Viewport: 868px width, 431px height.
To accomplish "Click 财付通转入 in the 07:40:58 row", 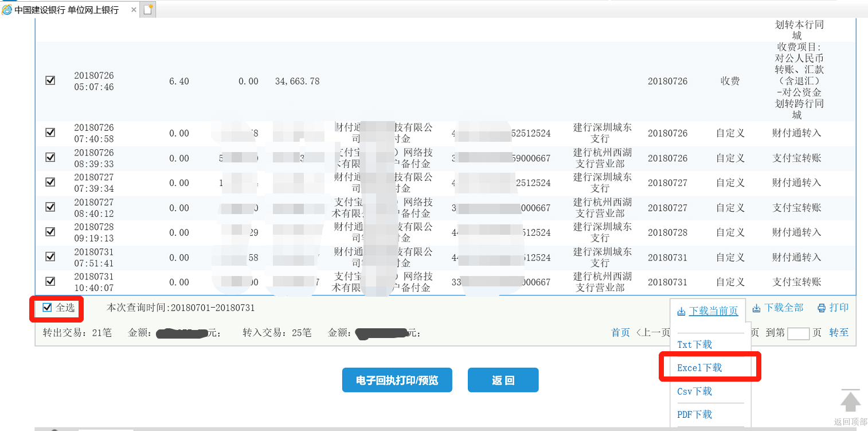I will (x=797, y=133).
